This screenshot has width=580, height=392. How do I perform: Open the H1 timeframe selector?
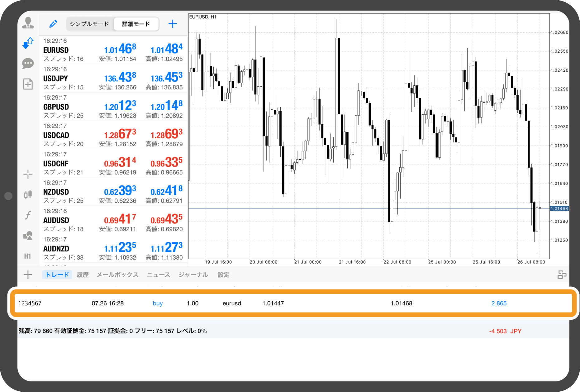click(x=28, y=256)
